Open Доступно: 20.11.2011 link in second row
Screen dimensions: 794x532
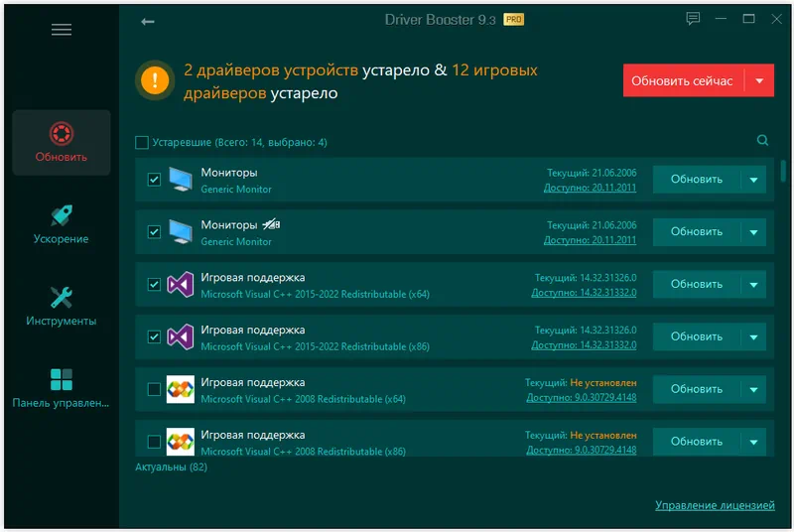click(x=590, y=240)
